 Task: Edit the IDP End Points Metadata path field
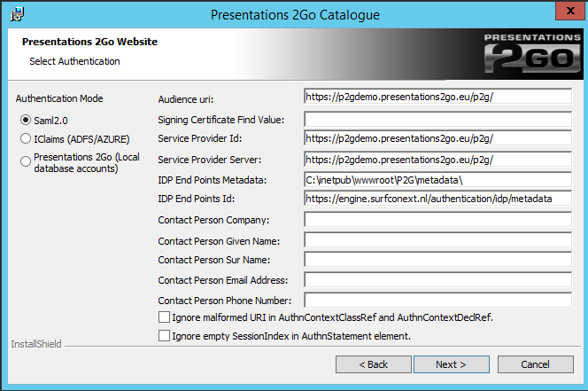pyautogui.click(x=438, y=179)
